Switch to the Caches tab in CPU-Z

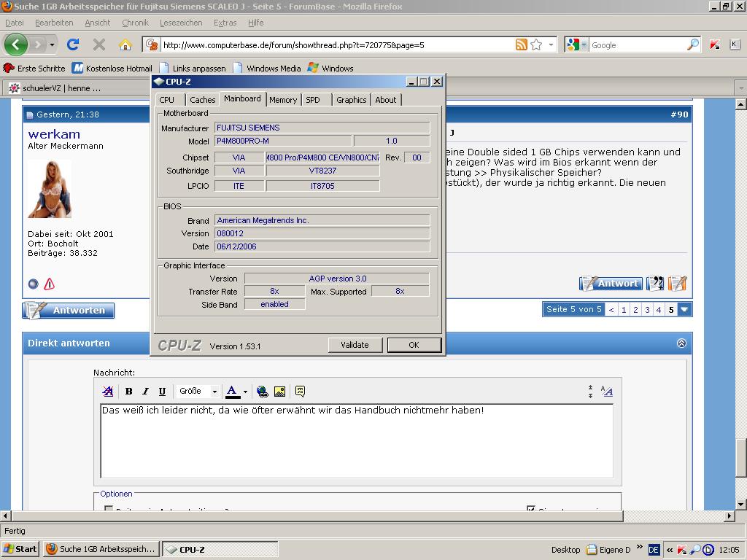[x=203, y=99]
